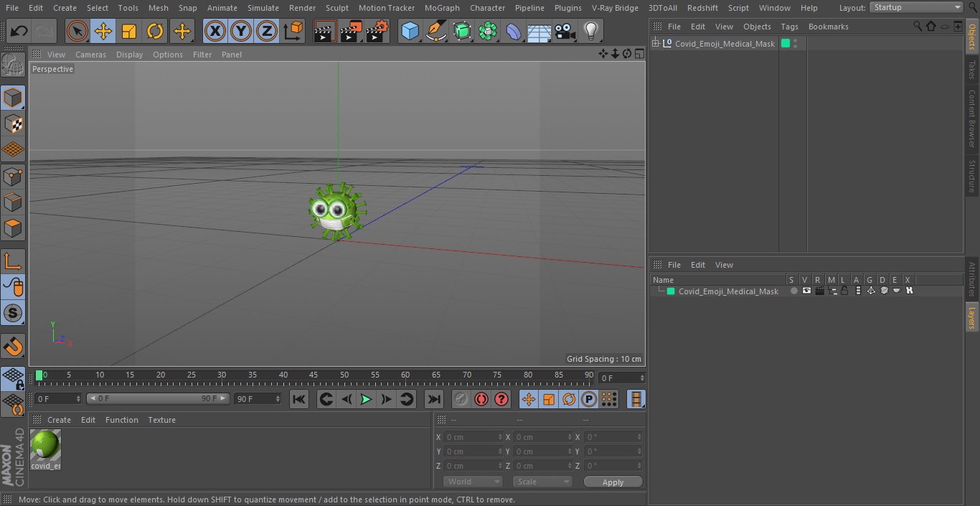
Task: Open the Spline Pen tool
Action: 435,31
